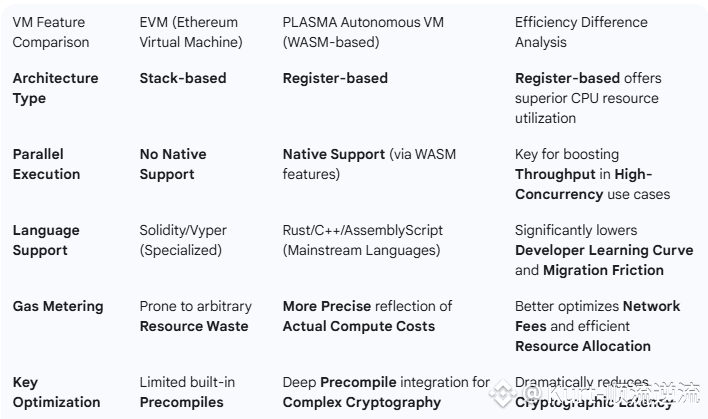Click the "Gas Metering" row label
Screen dimensions: 708x419
tap(58, 306)
